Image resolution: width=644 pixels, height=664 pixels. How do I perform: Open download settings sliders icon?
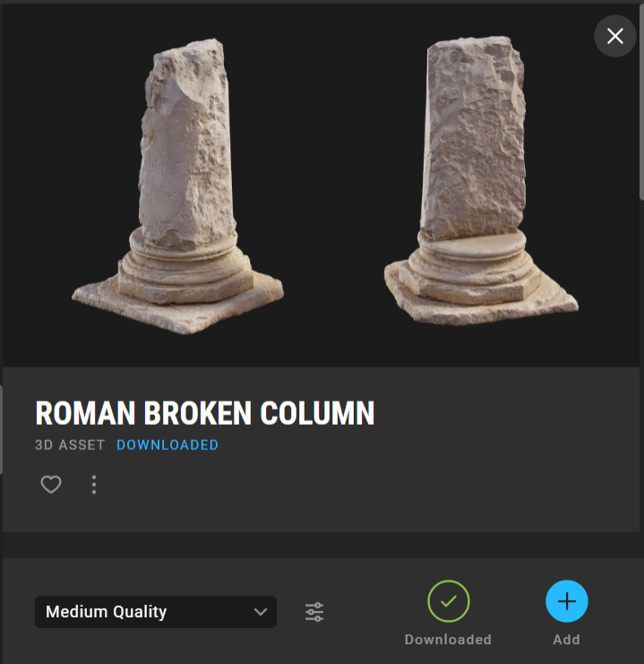314,612
